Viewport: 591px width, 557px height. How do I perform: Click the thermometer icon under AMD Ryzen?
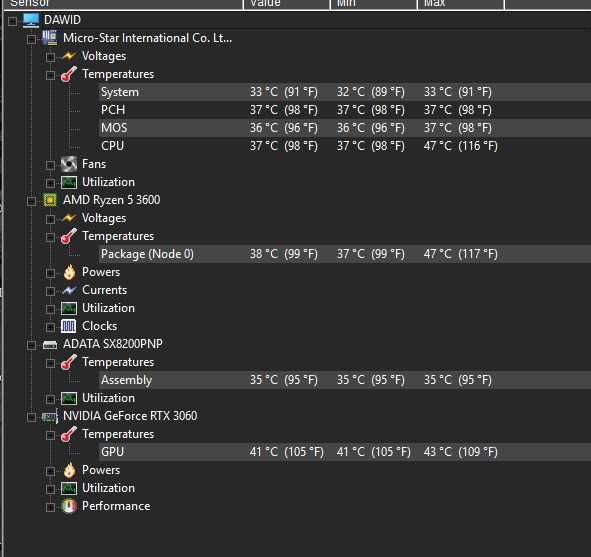pos(69,236)
